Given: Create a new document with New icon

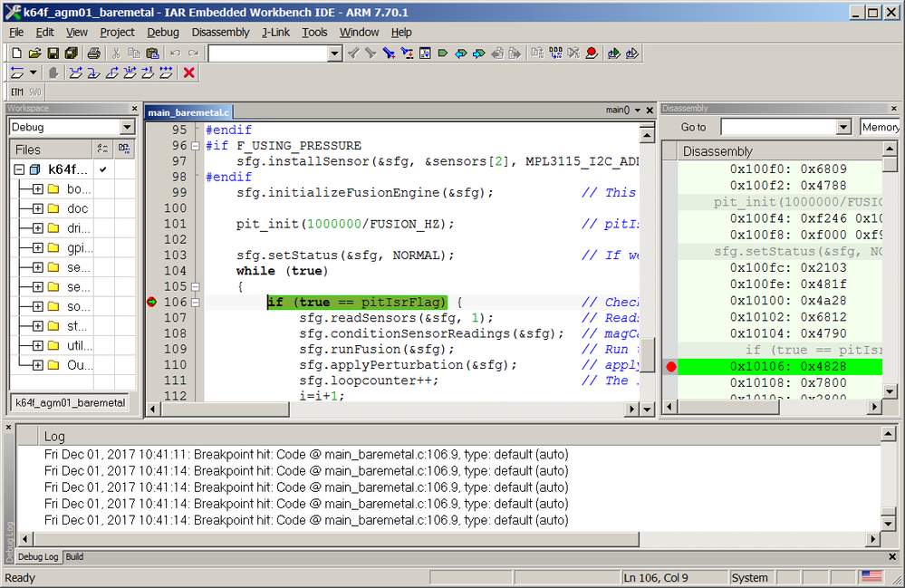Looking at the screenshot, I should [16, 53].
